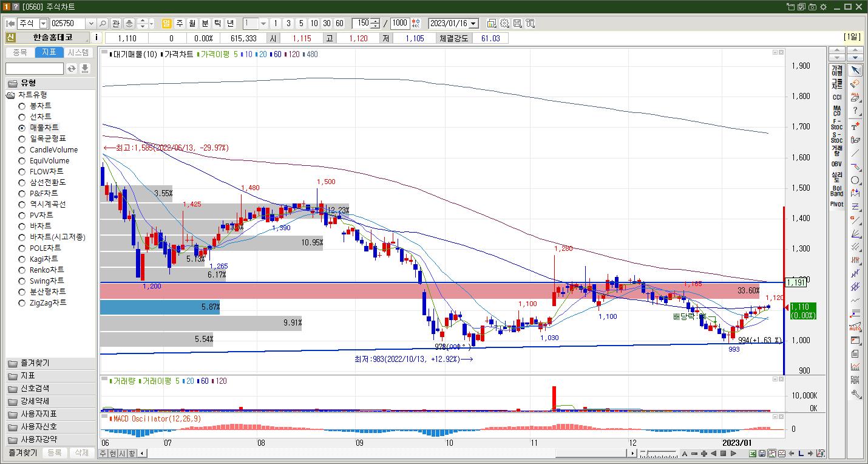Screen dimensions: 868x464
Task: Export chart to Excel icon
Action: pos(753,454)
